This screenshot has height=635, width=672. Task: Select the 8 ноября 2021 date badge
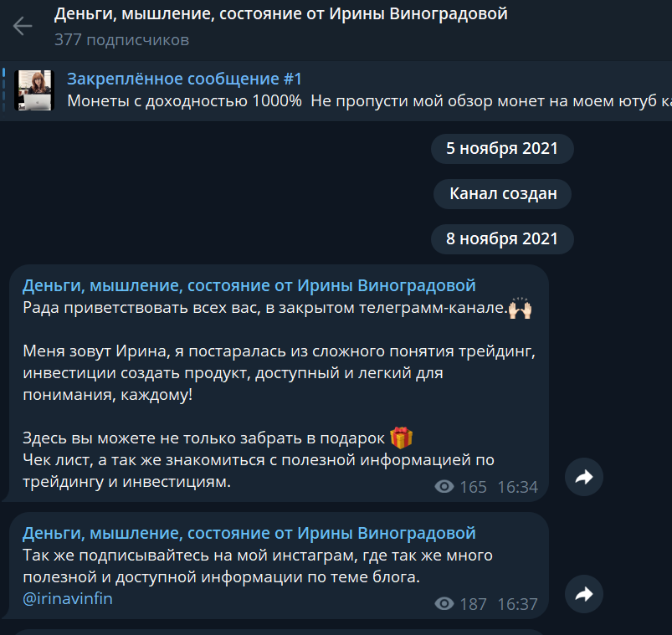coord(502,239)
